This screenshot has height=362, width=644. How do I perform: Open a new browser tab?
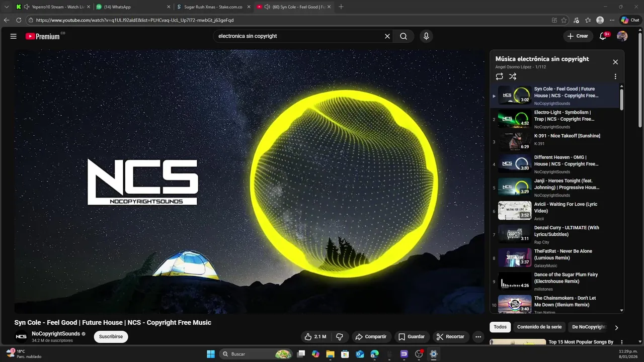click(x=341, y=7)
